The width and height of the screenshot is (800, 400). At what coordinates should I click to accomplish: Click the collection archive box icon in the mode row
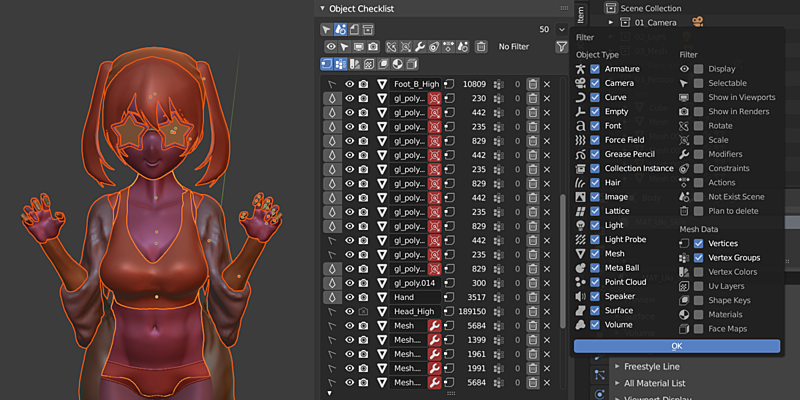[368, 30]
